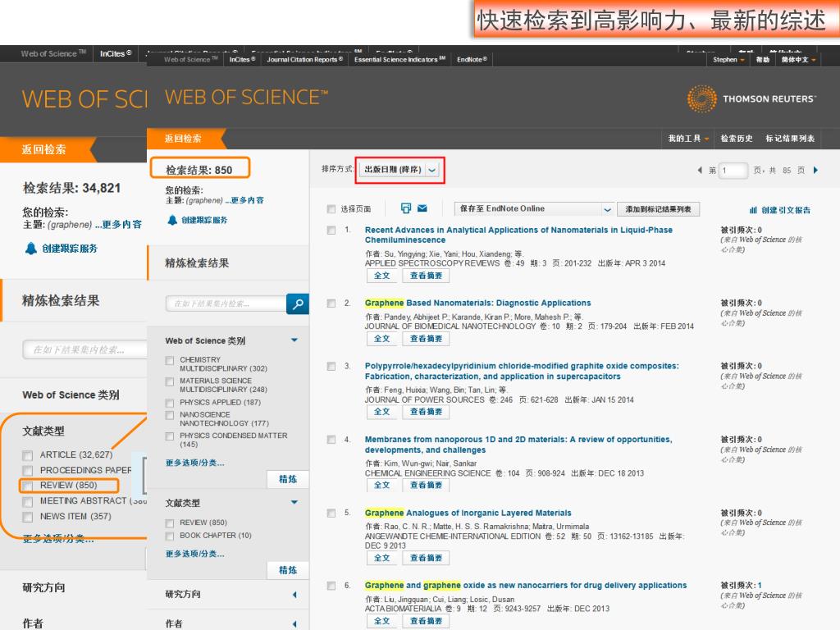
Task: View abstract for result 2
Action: pyautogui.click(x=426, y=339)
